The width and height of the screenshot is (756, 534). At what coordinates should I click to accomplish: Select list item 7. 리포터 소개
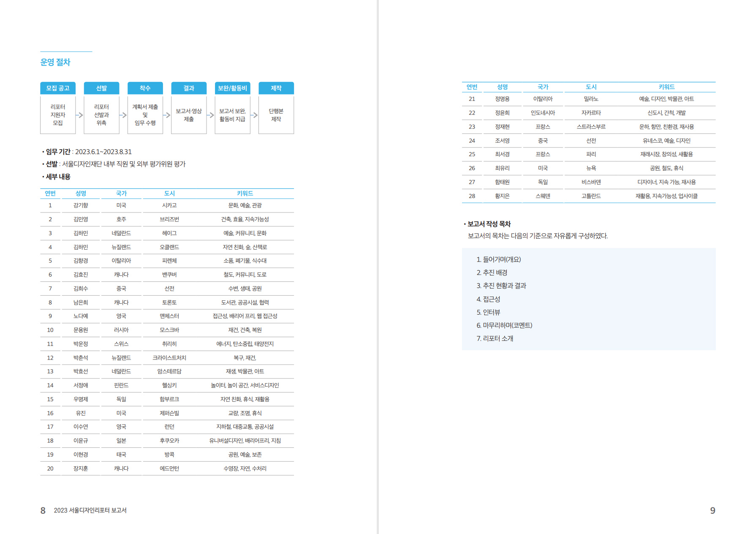(x=495, y=338)
